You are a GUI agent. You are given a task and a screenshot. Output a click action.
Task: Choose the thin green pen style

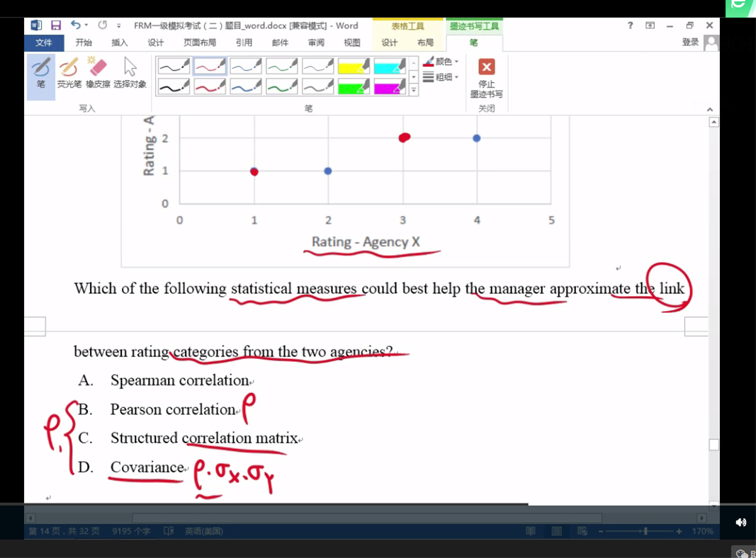pos(281,66)
